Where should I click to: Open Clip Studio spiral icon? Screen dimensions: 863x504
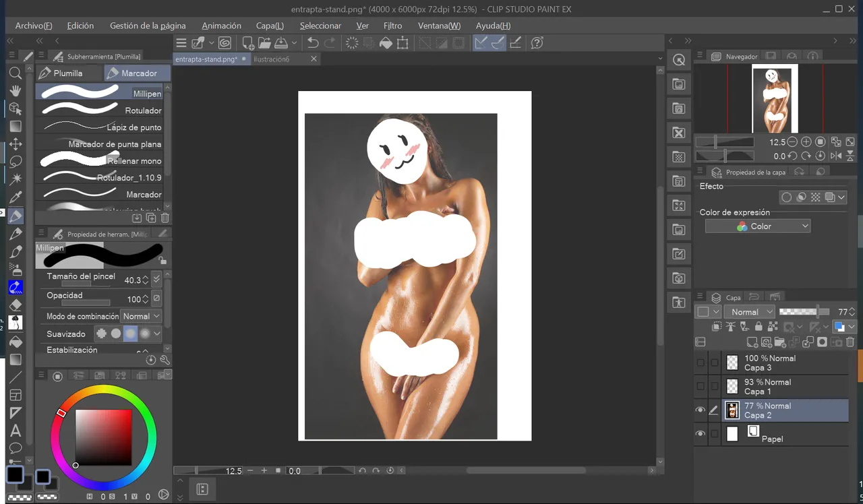225,43
